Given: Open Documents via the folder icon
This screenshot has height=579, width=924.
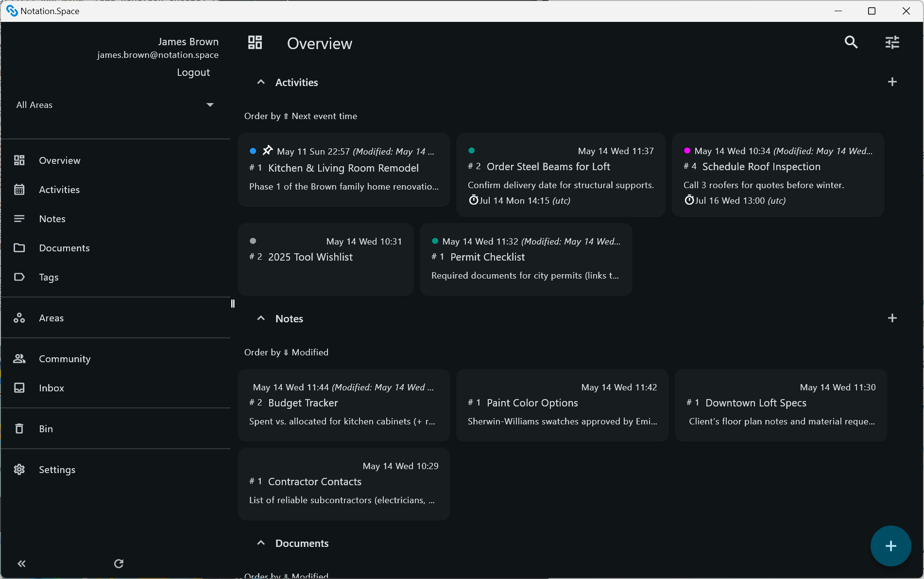Looking at the screenshot, I should [x=19, y=248].
